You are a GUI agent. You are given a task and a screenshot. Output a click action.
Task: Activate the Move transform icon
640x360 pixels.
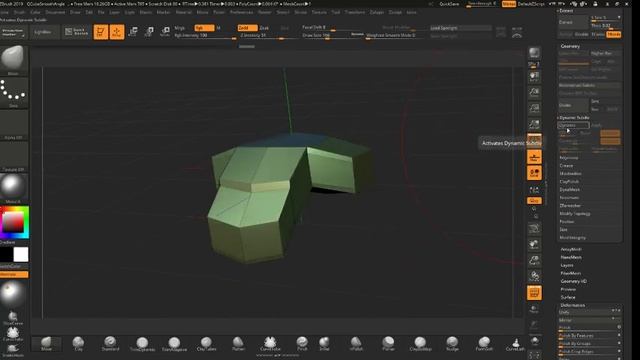133,32
